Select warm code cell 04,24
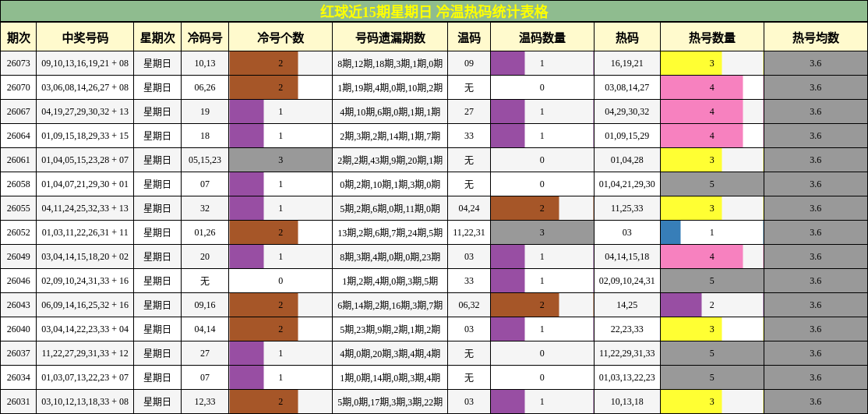The image size is (868, 414). [x=469, y=208]
